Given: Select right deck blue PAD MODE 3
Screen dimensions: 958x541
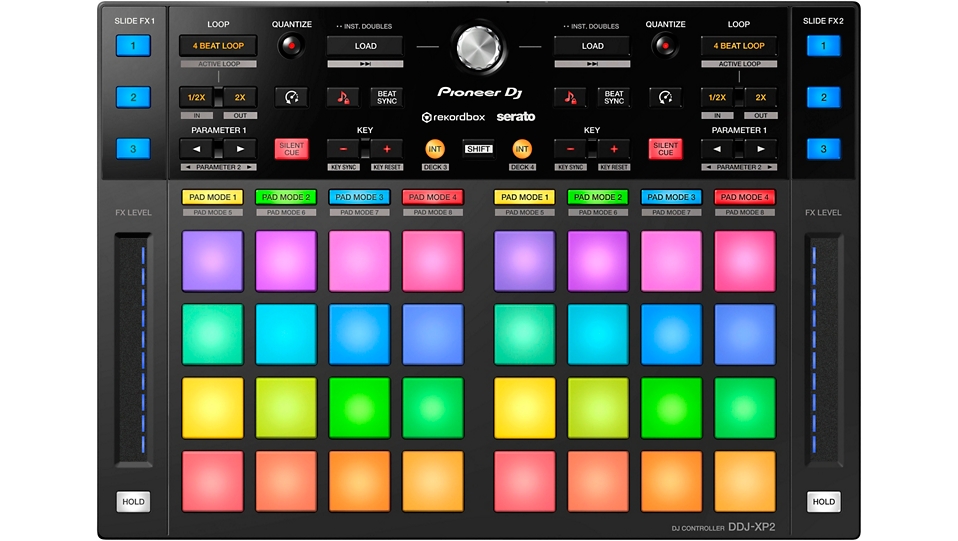Looking at the screenshot, I should pyautogui.click(x=671, y=197).
